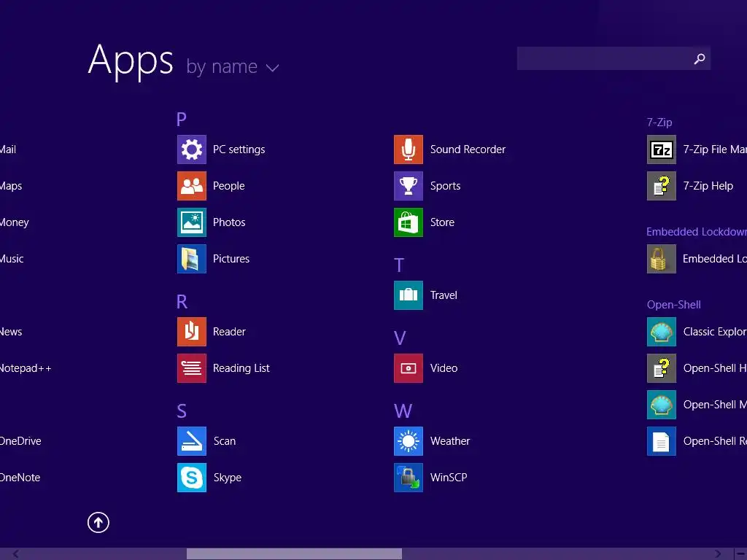Click the search magnifier icon

coord(700,58)
